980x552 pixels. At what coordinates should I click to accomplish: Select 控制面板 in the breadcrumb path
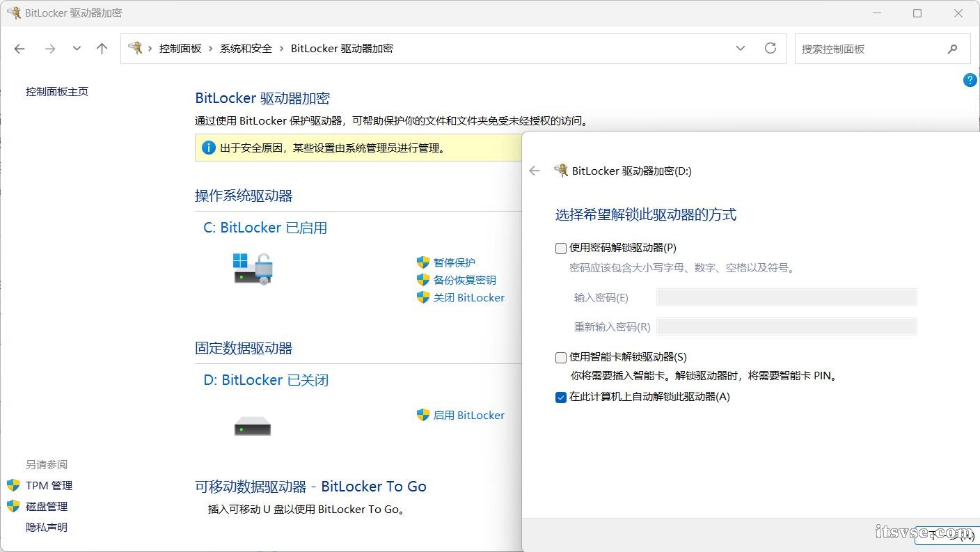pyautogui.click(x=180, y=49)
